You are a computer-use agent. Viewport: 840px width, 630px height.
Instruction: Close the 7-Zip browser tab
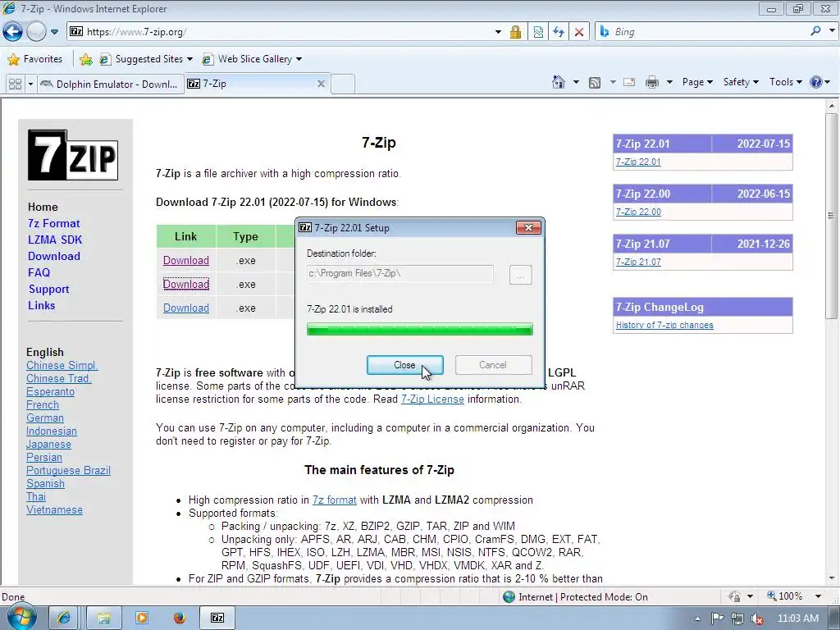click(321, 84)
